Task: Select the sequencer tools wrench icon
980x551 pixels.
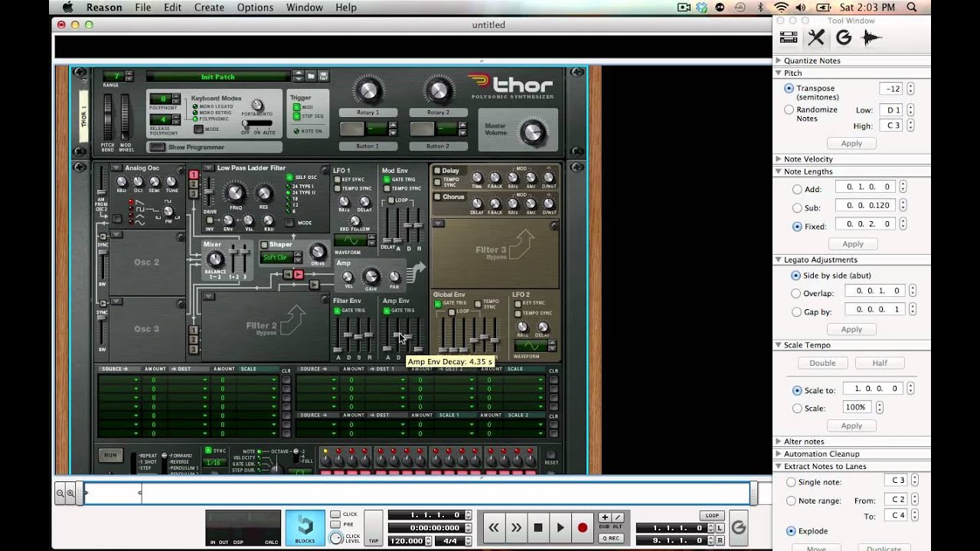Action: pyautogui.click(x=816, y=37)
